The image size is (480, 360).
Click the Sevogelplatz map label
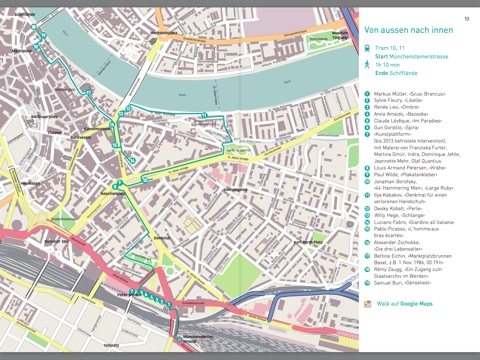pos(235,189)
